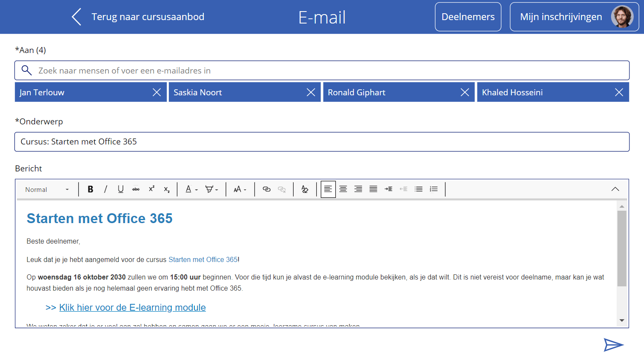Align text left

click(328, 189)
